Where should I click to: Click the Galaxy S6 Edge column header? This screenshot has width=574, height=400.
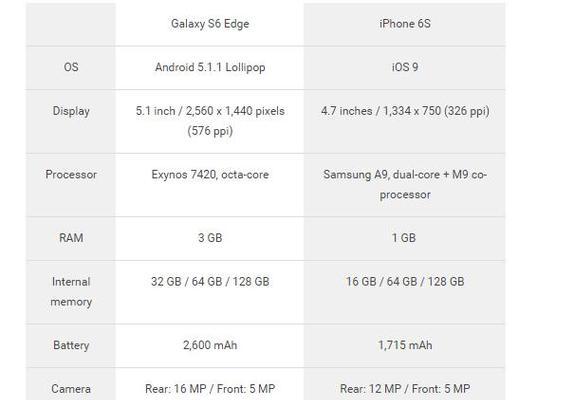210,24
